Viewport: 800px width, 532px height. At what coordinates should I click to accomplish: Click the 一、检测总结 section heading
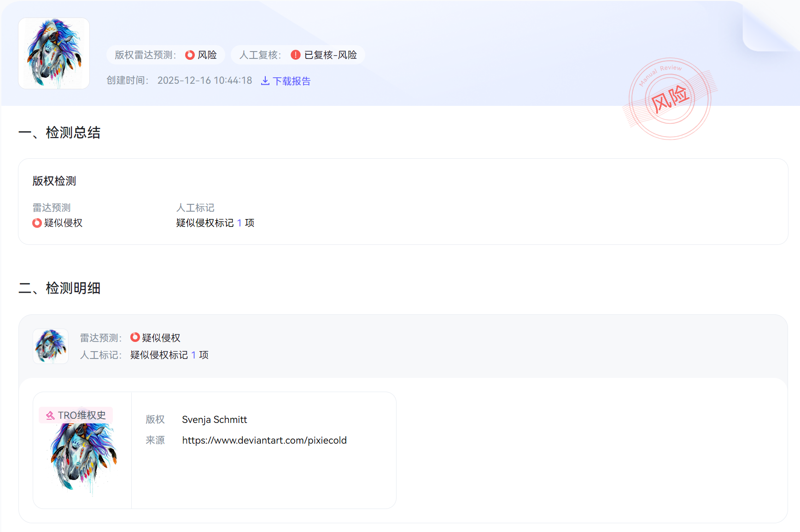[59, 133]
